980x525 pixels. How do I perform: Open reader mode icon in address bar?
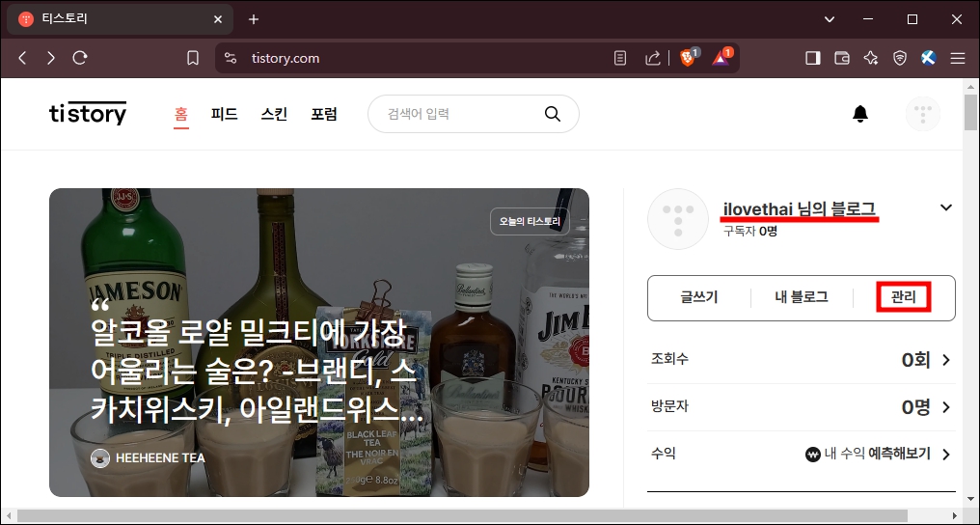tap(619, 58)
